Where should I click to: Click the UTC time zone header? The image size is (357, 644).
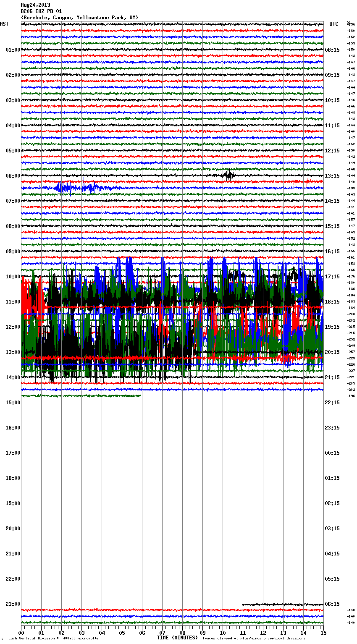pyautogui.click(x=334, y=24)
